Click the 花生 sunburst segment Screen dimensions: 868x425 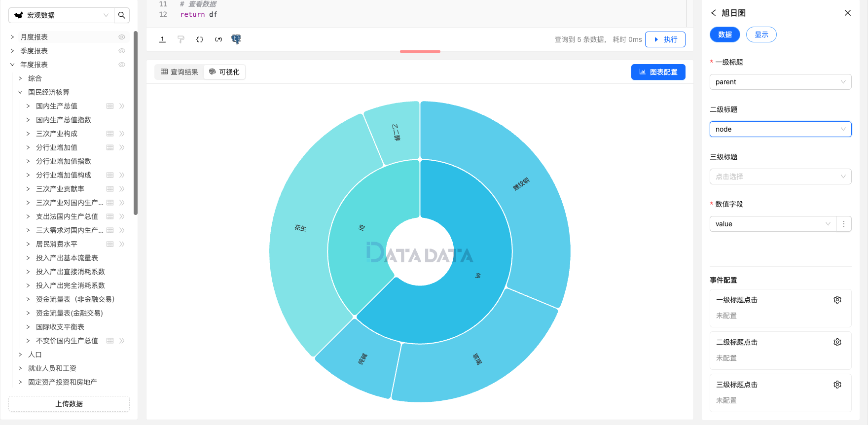pos(300,228)
